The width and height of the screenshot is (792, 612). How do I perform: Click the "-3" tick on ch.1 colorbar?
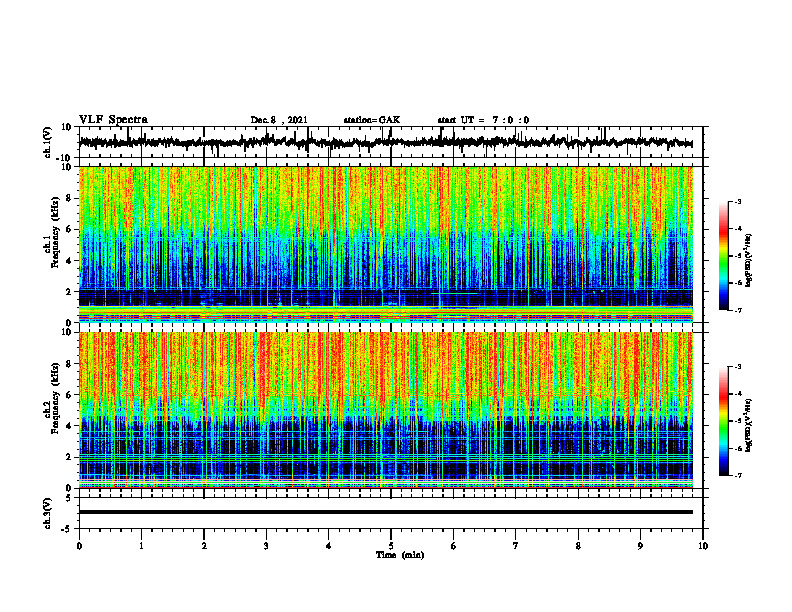coord(738,202)
